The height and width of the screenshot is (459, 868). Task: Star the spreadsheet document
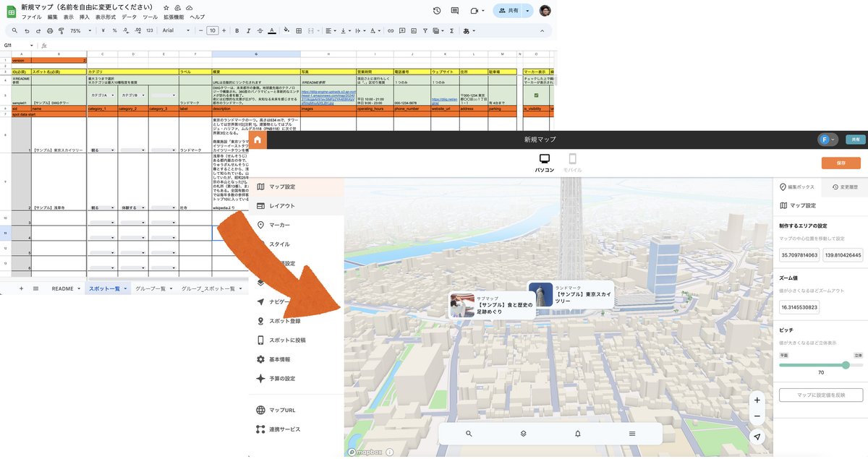click(166, 7)
